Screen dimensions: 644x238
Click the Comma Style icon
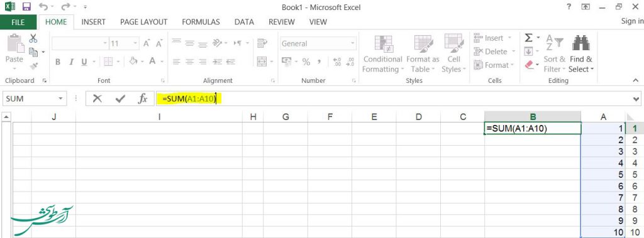click(x=319, y=62)
